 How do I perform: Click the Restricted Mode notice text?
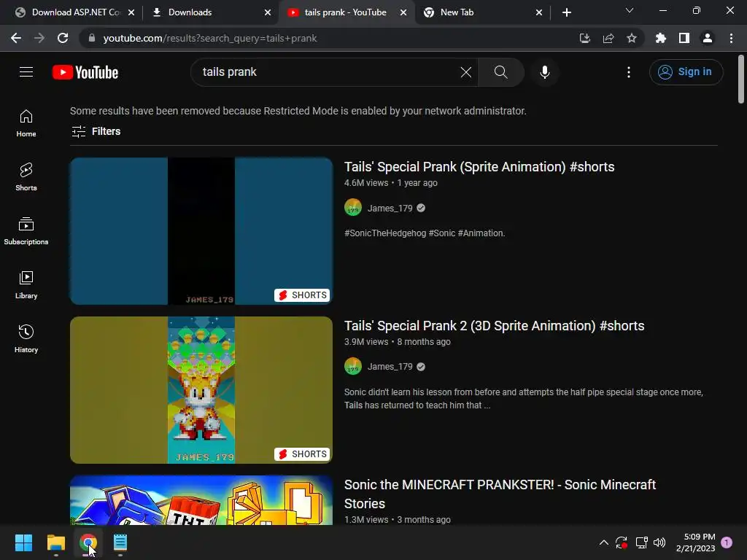pyautogui.click(x=298, y=111)
